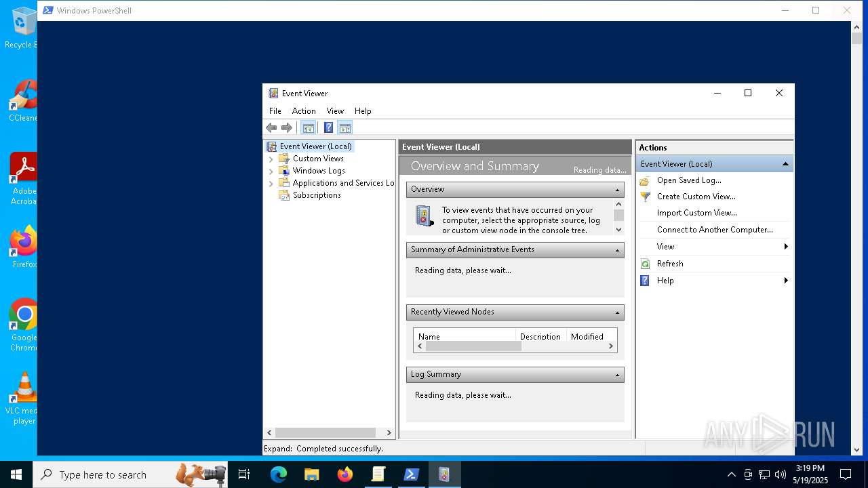Click Create Custom View... action
The height and width of the screenshot is (488, 868).
point(696,197)
